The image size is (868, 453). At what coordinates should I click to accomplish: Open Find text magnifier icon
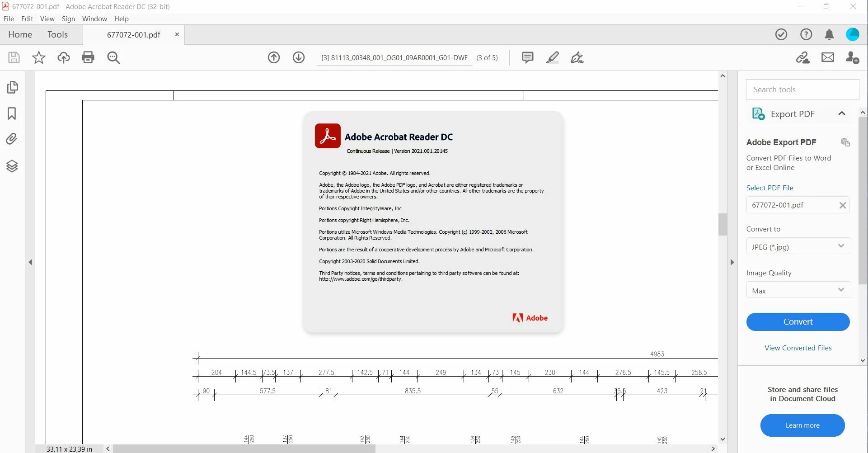(113, 57)
